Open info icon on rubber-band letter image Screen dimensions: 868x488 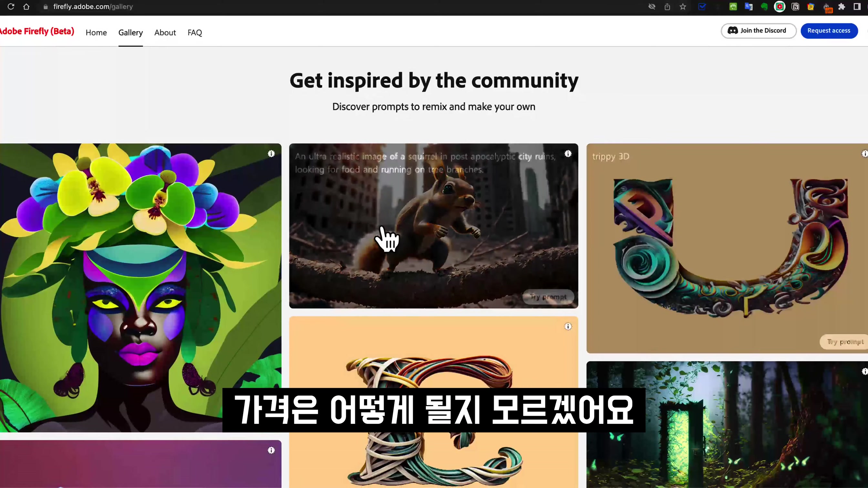(x=568, y=326)
